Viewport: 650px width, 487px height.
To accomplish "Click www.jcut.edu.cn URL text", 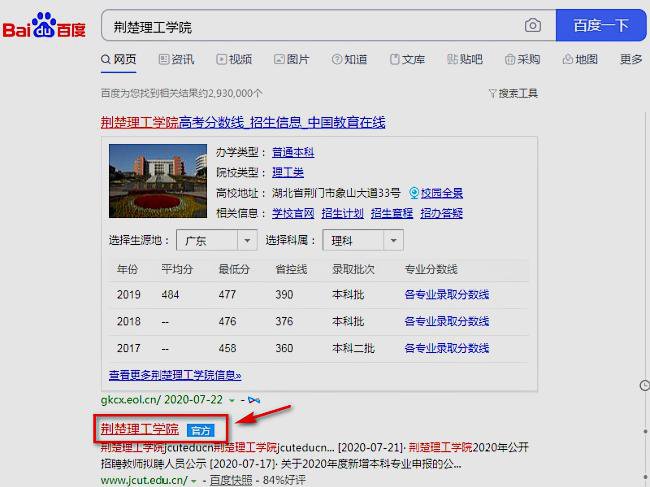I will tap(144, 480).
